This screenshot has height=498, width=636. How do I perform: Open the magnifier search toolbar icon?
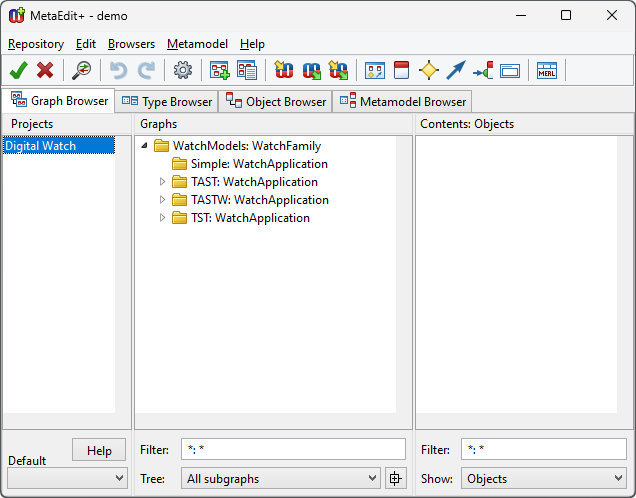82,70
